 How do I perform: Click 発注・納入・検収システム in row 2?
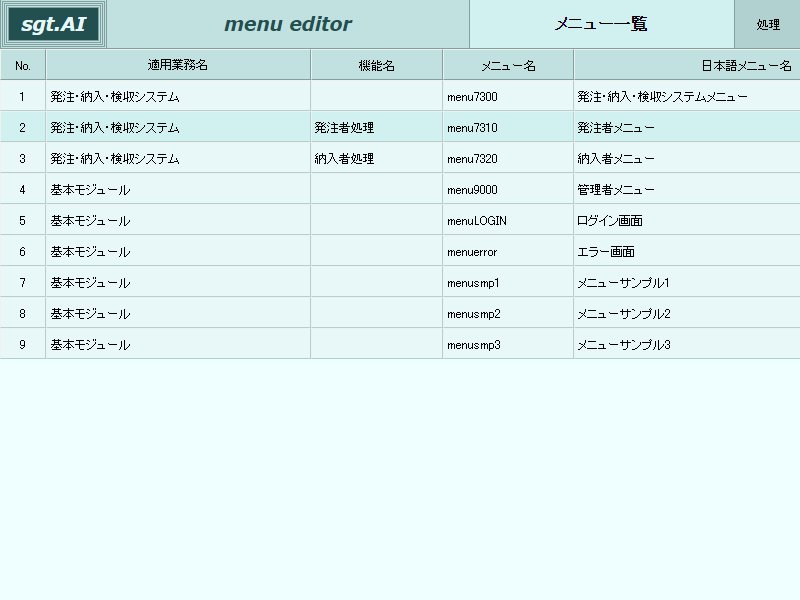pos(178,128)
